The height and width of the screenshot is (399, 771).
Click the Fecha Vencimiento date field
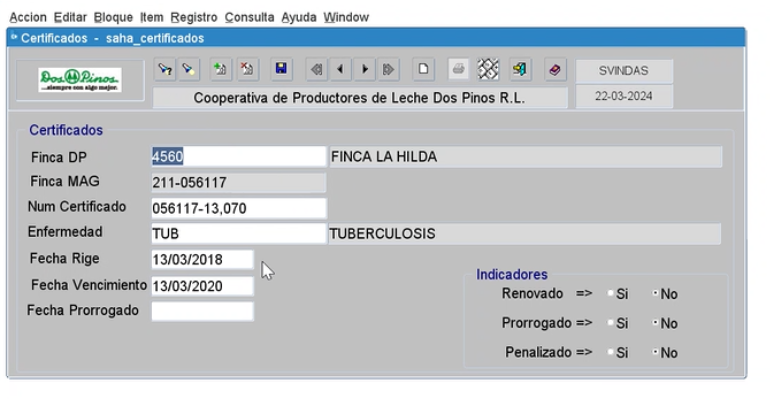[203, 286]
